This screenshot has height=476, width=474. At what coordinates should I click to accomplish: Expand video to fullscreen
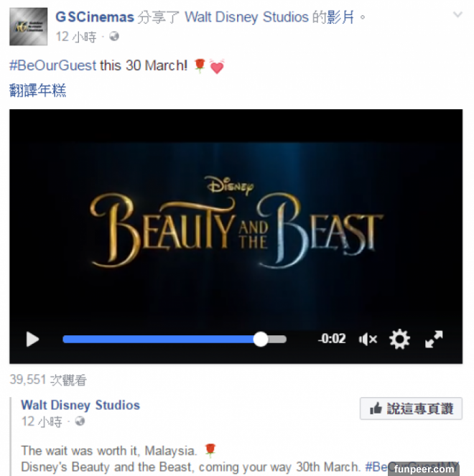click(x=434, y=339)
